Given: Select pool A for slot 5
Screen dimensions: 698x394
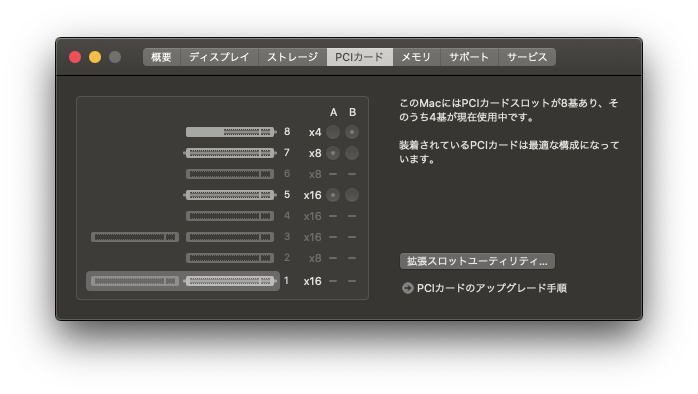Looking at the screenshot, I should 333,195.
